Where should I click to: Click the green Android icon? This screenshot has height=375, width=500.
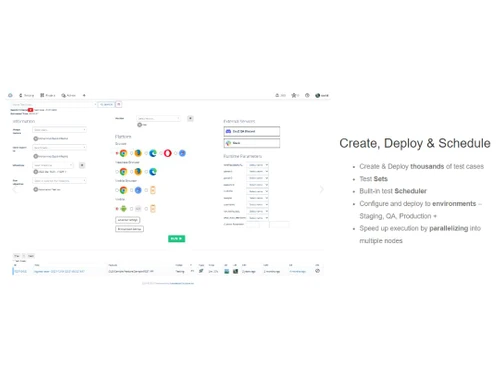pyautogui.click(x=123, y=209)
